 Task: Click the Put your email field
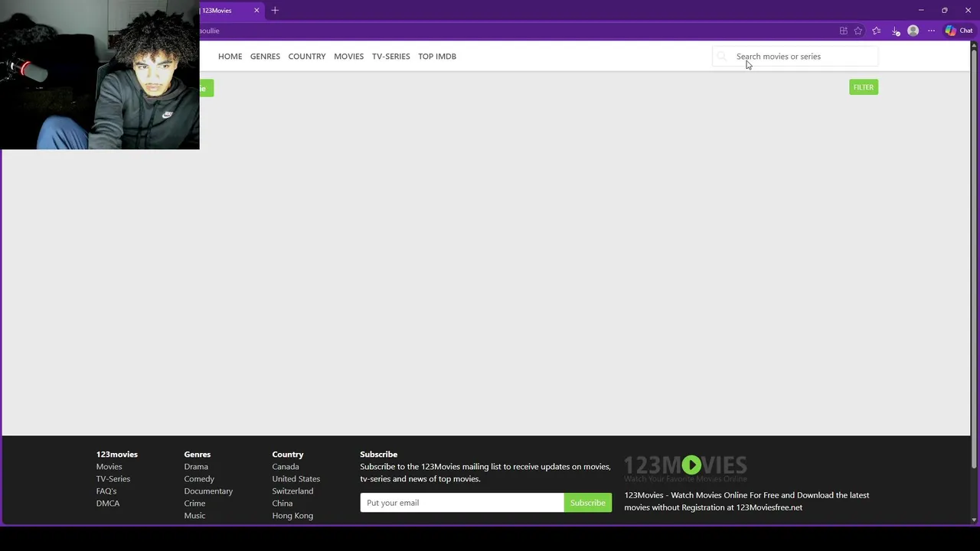(x=462, y=503)
